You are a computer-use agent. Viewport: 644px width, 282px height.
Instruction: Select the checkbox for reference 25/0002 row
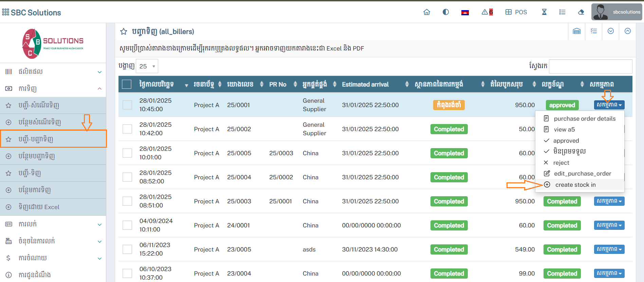[x=127, y=129]
